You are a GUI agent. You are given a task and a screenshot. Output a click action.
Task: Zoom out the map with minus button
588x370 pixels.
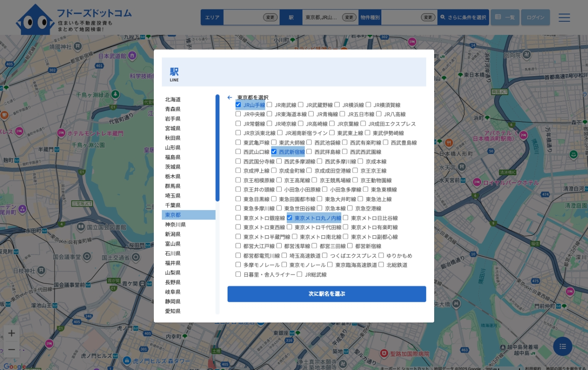pos(12,350)
